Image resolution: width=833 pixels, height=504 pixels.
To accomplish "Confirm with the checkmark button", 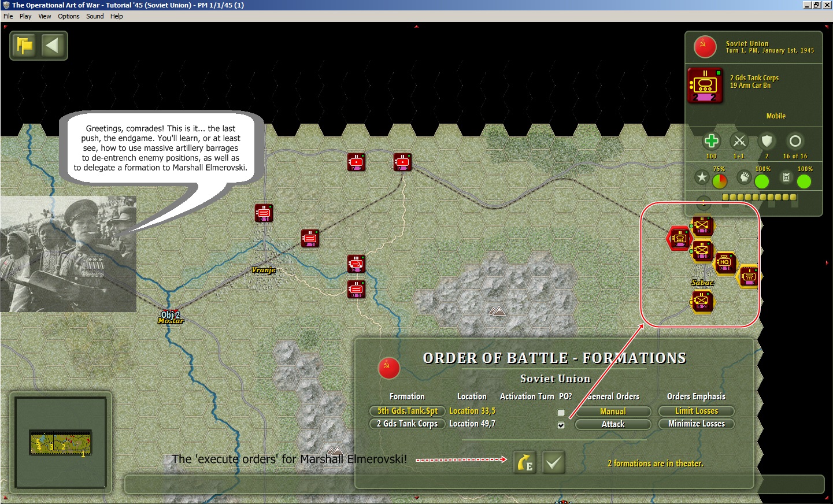I will click(x=553, y=462).
